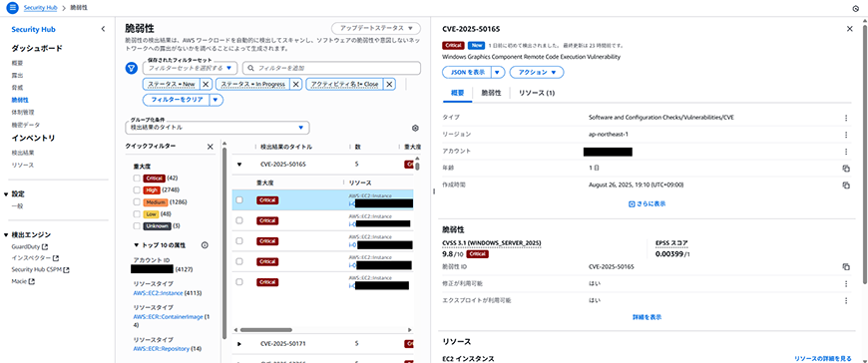The height and width of the screenshot is (363, 868).
Task: Open グループ化条件 dropdown
Action: pyautogui.click(x=217, y=128)
